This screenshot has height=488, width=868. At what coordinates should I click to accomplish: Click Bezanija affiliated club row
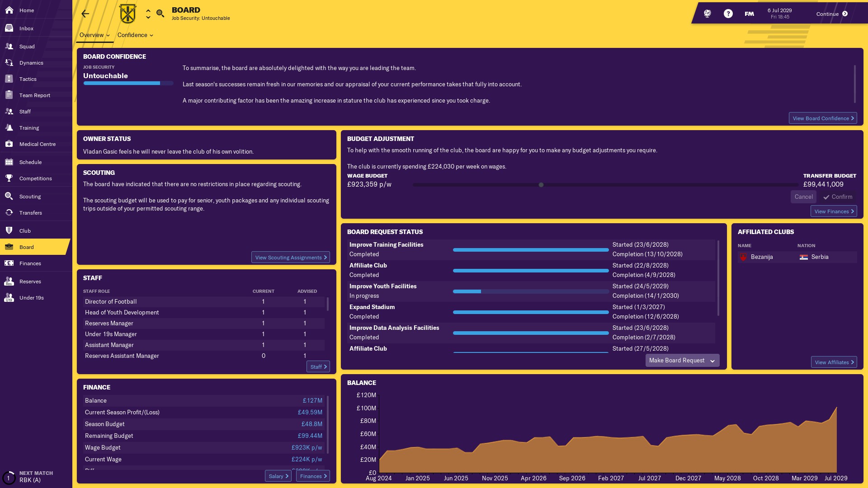pos(797,257)
